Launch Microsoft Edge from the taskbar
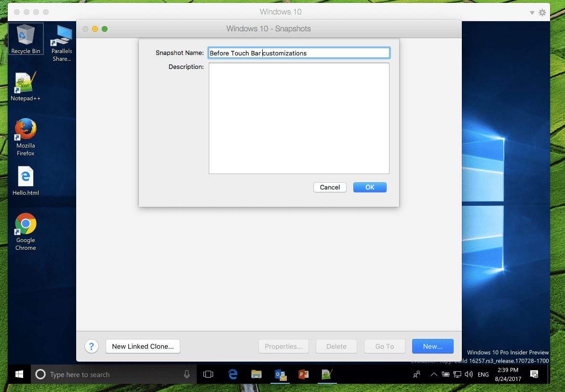Viewport: 565px width, 392px height. 233,374
